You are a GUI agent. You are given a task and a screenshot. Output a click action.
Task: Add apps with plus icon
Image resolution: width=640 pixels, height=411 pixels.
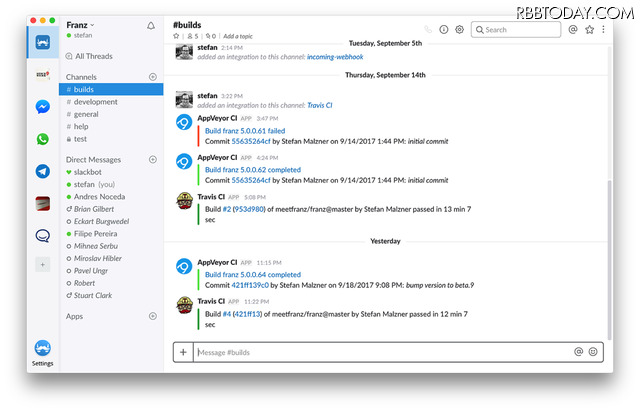(x=153, y=316)
